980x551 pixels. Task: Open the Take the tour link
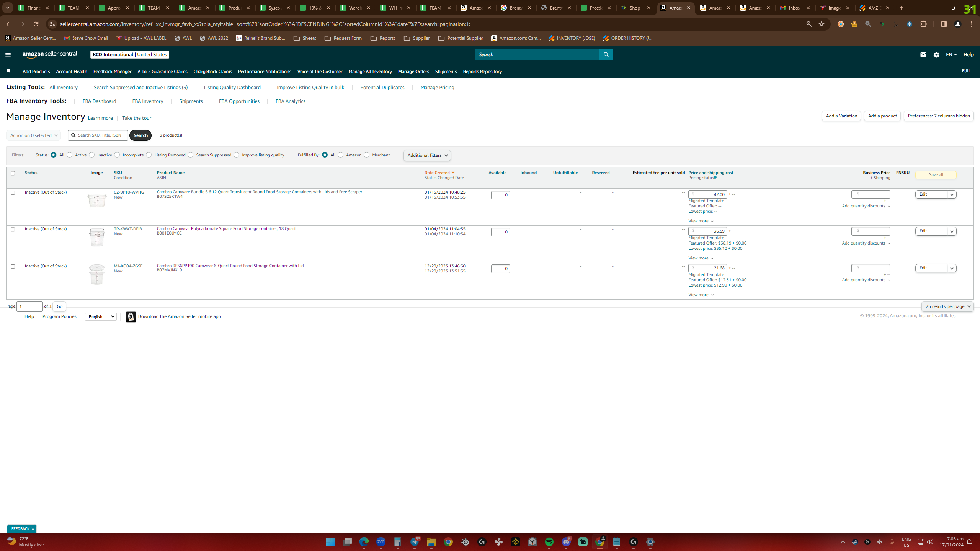pos(137,118)
